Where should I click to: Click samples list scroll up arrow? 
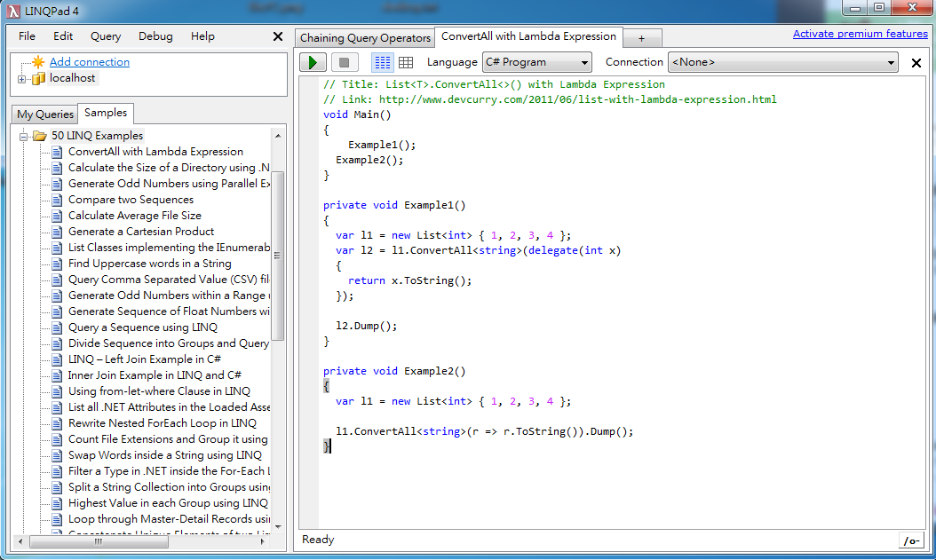[278, 136]
